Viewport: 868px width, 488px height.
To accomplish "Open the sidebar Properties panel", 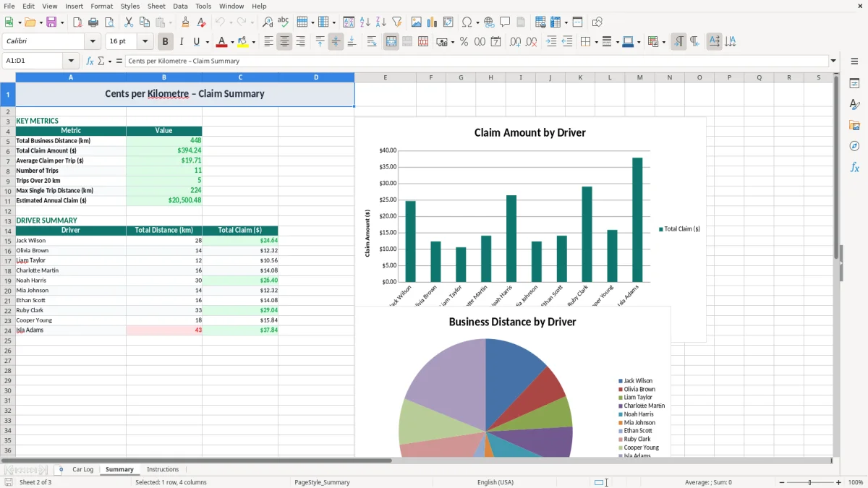I will [854, 83].
